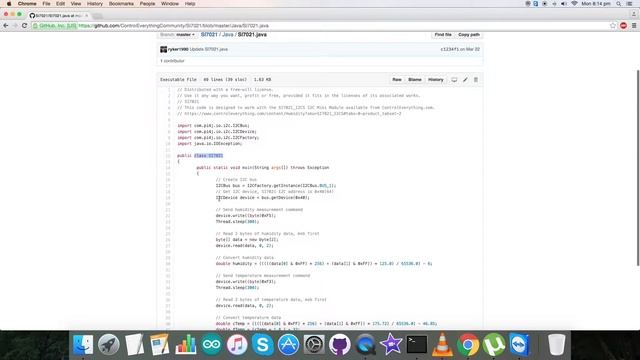Open iTunes from the dock
Image resolution: width=640 pixels, height=360 pixels.
(x=237, y=344)
